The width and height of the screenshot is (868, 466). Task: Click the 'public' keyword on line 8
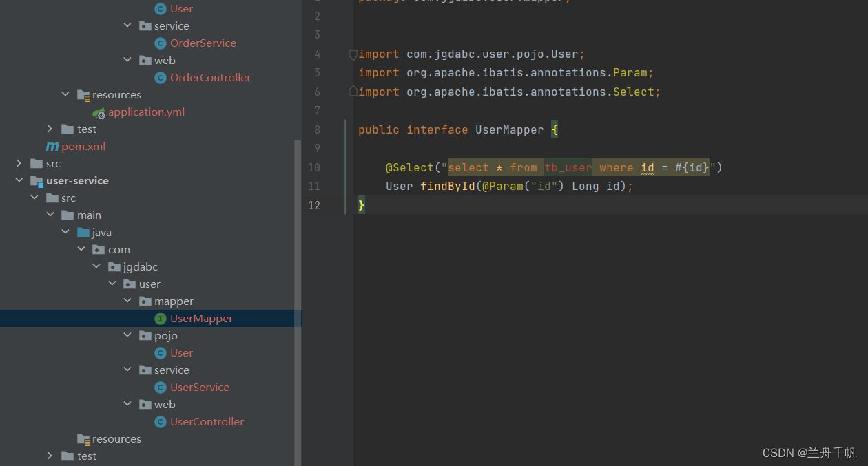coord(379,129)
